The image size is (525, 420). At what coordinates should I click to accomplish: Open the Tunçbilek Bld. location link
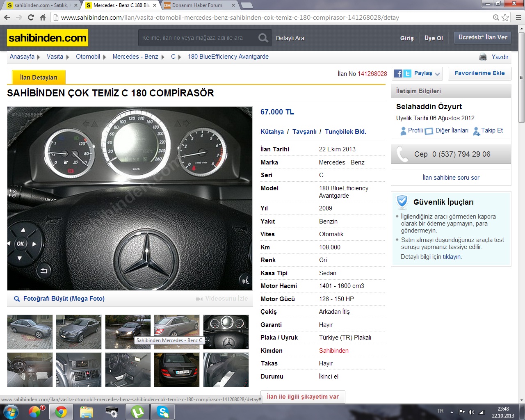tap(345, 132)
